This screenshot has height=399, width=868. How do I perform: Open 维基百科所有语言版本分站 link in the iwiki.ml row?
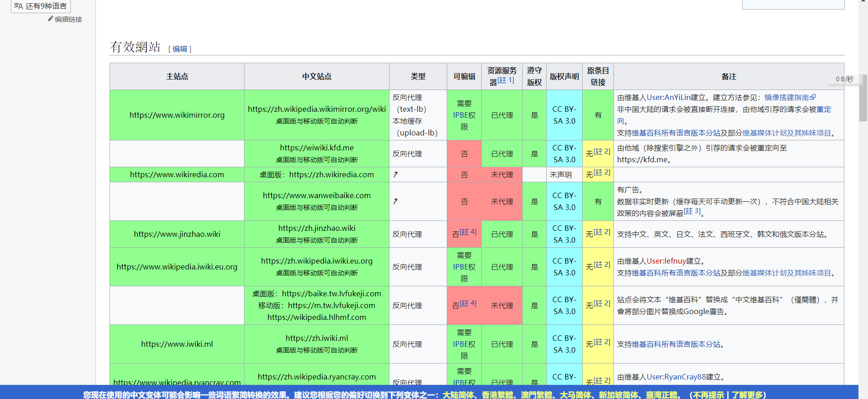[676, 344]
